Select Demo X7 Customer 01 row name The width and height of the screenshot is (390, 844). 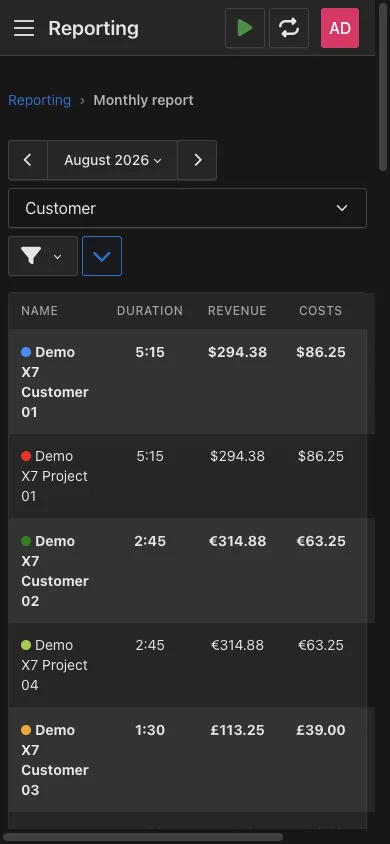[55, 382]
